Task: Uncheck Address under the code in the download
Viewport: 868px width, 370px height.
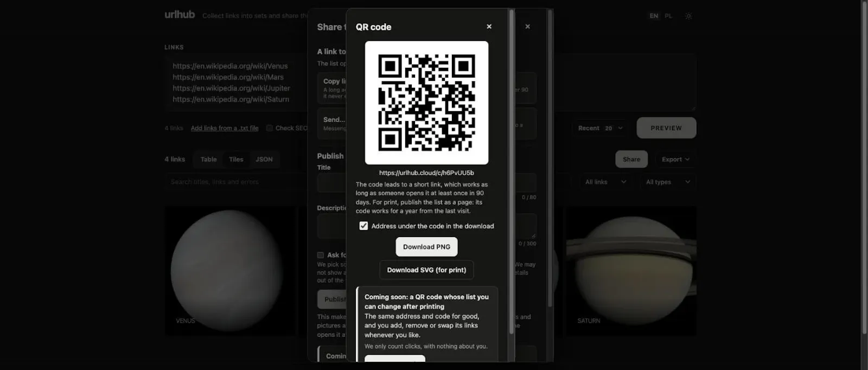Action: 363,226
